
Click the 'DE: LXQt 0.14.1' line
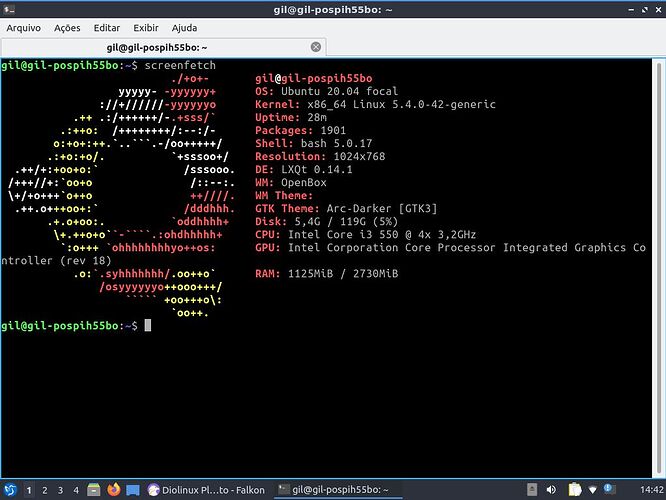click(304, 169)
